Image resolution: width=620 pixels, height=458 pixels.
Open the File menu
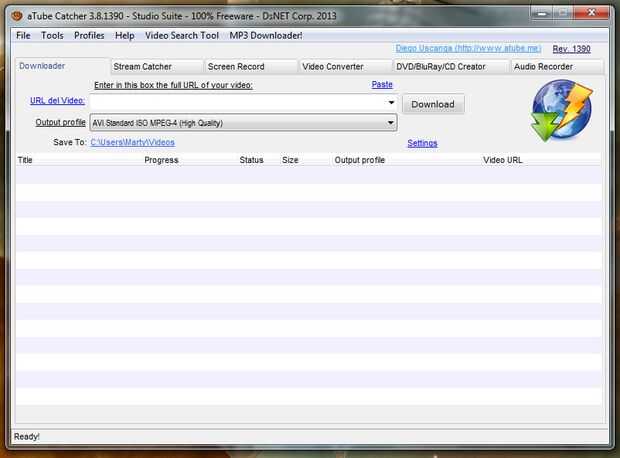tap(23, 36)
